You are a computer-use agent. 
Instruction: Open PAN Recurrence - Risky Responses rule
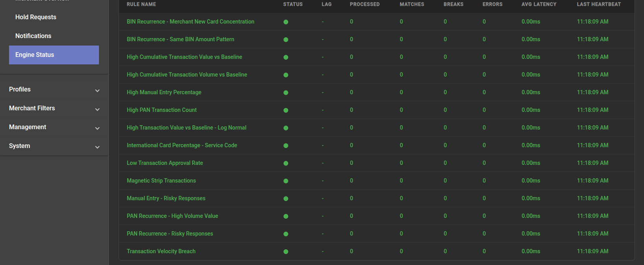[x=170, y=234]
